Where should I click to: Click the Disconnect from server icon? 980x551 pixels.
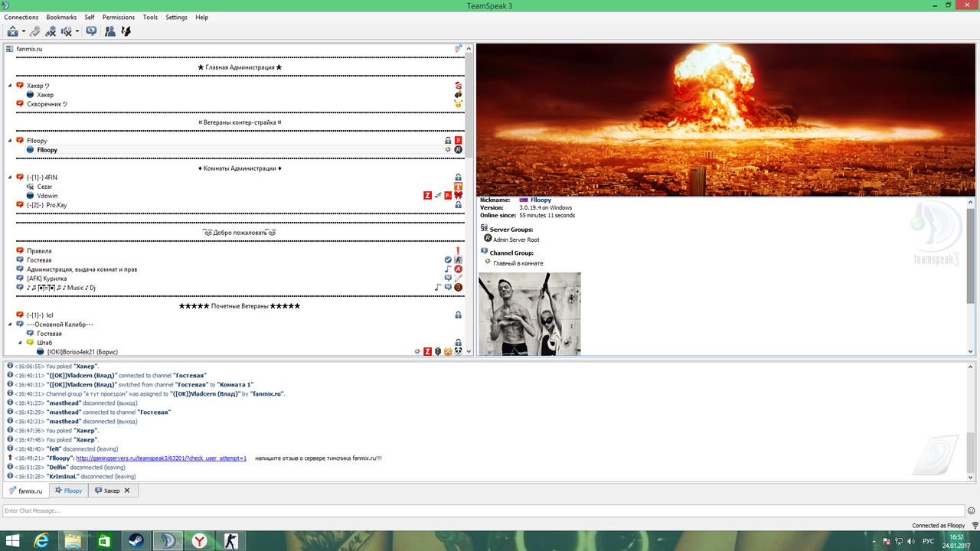pos(34,31)
